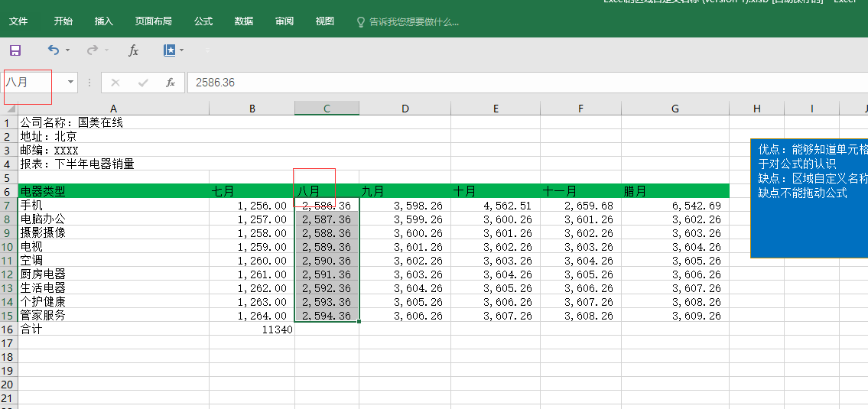
Task: Select column B header
Action: pyautogui.click(x=252, y=109)
